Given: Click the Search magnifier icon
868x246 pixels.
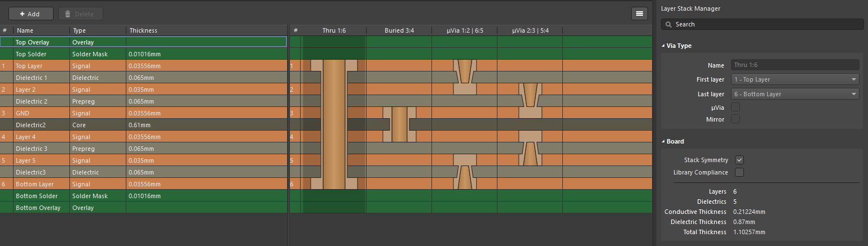Looking at the screenshot, I should pos(668,24).
